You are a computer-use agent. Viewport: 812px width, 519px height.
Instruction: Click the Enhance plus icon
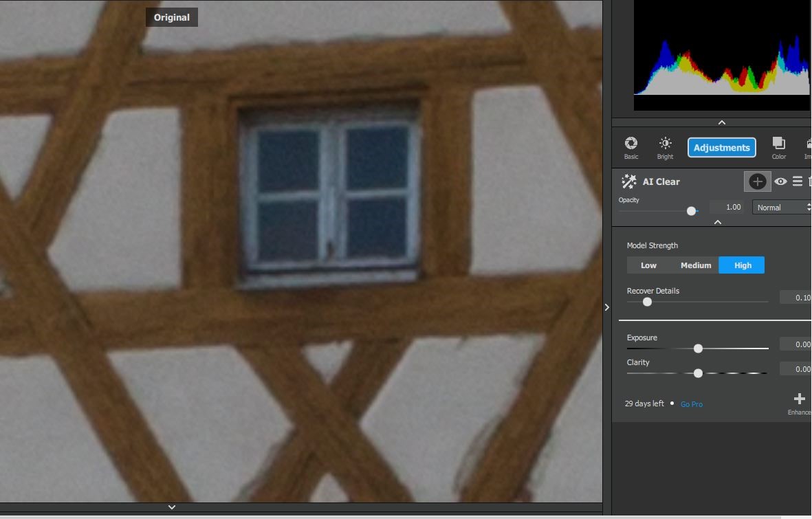pyautogui.click(x=799, y=399)
